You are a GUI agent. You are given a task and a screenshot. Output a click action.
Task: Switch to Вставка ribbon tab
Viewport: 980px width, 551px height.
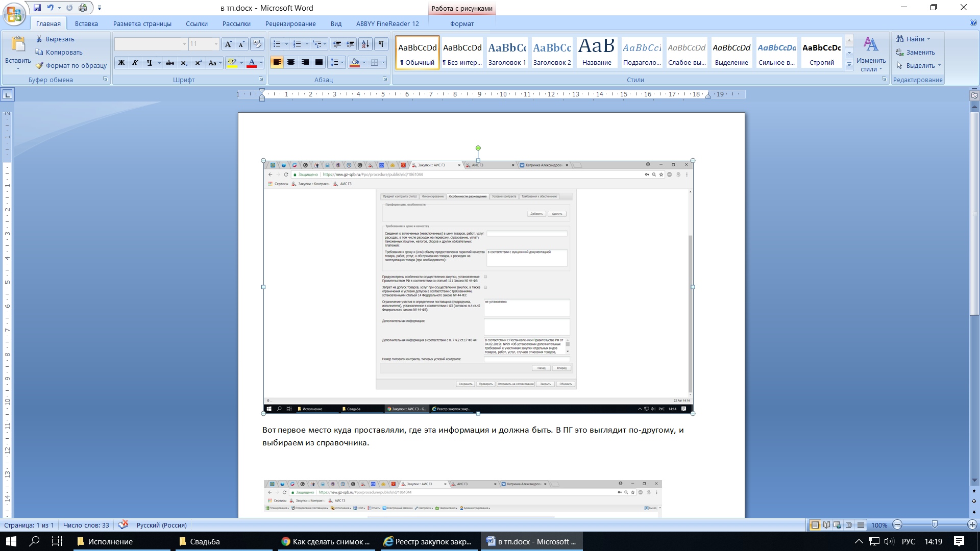(86, 23)
